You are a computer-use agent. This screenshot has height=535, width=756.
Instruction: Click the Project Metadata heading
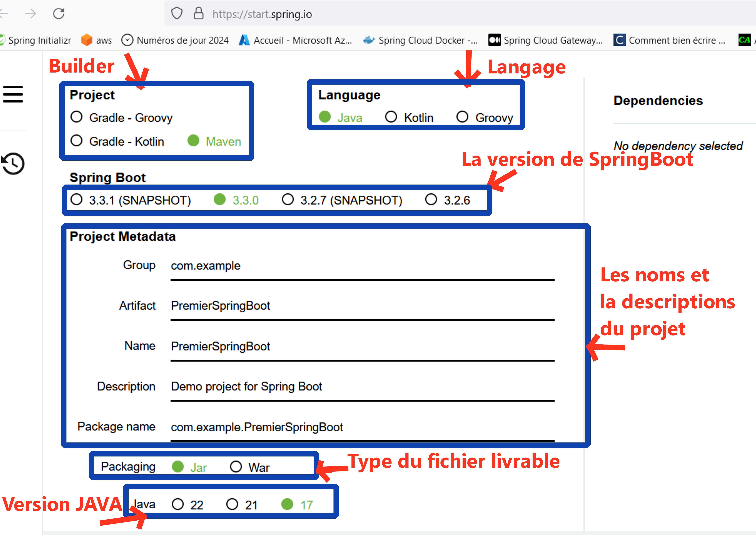(123, 237)
